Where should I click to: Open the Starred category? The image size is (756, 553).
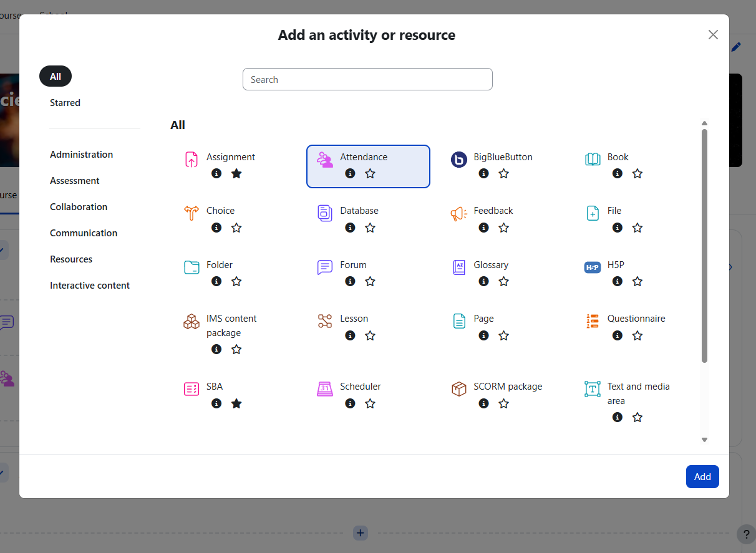[65, 102]
